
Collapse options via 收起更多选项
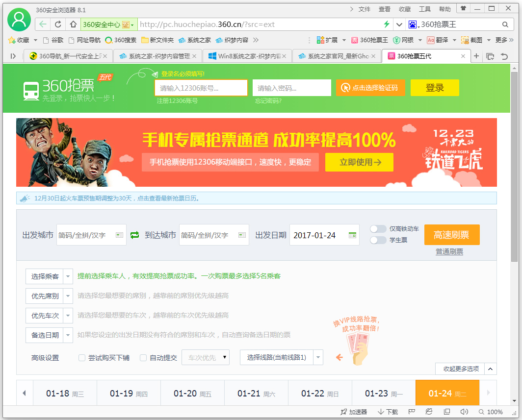pos(466,369)
